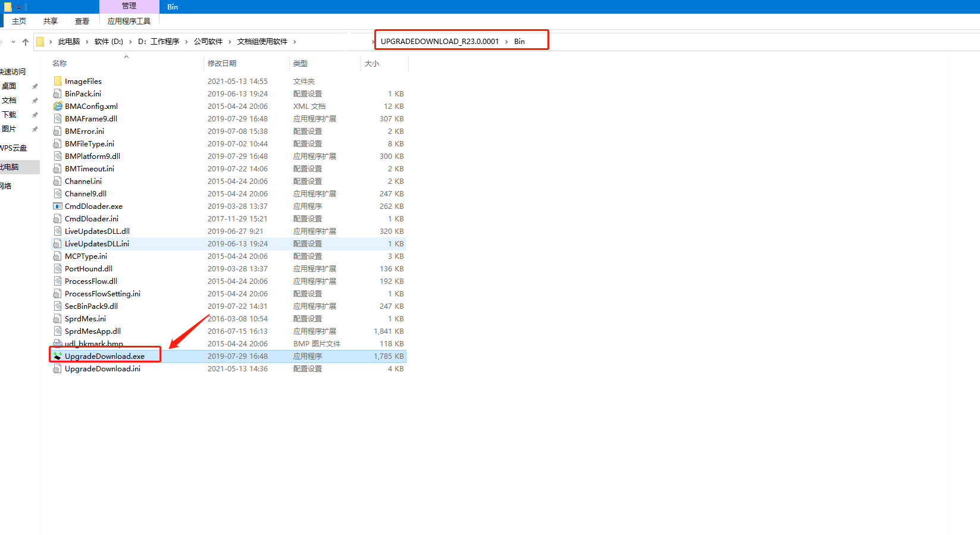Select the ImageFiles folder icon
This screenshot has height=535, width=980.
[58, 81]
